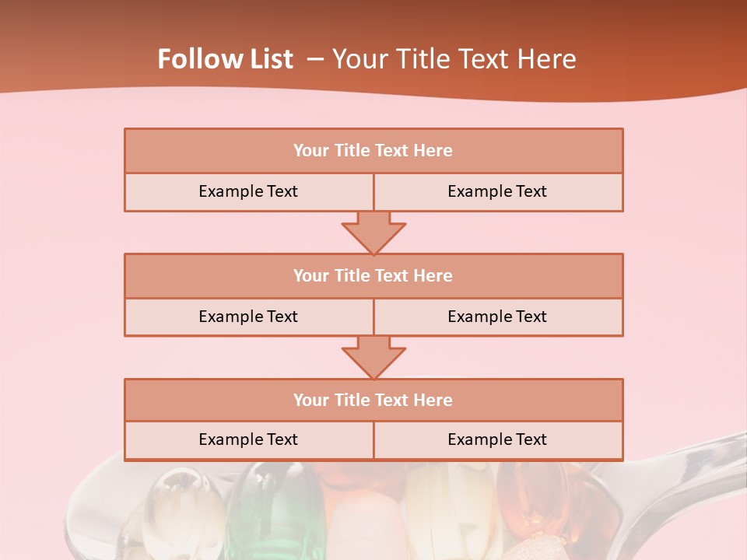Screen dimensions: 747x560
Task: Select the first block's title bar
Action: point(373,151)
